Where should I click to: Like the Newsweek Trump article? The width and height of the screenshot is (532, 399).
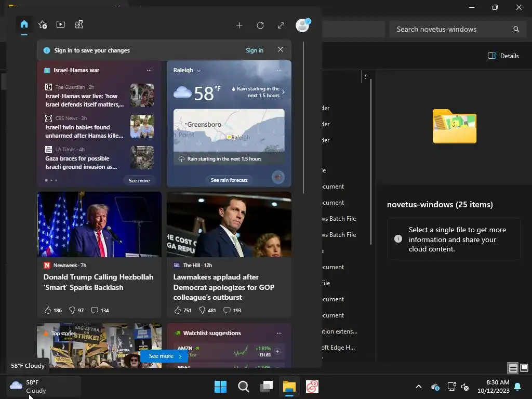pyautogui.click(x=53, y=310)
